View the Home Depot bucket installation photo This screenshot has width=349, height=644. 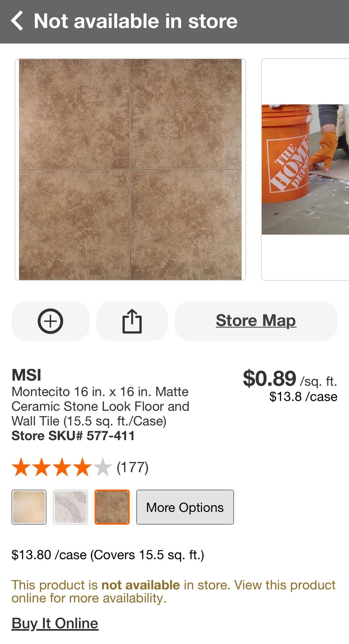pyautogui.click(x=305, y=169)
